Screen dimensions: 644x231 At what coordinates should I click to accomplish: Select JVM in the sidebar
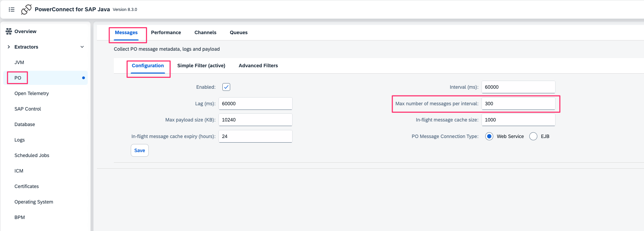[19, 62]
